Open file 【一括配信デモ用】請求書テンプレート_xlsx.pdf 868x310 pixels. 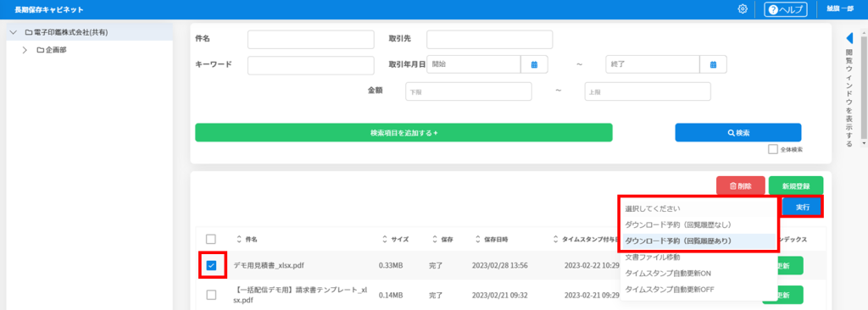click(x=301, y=295)
